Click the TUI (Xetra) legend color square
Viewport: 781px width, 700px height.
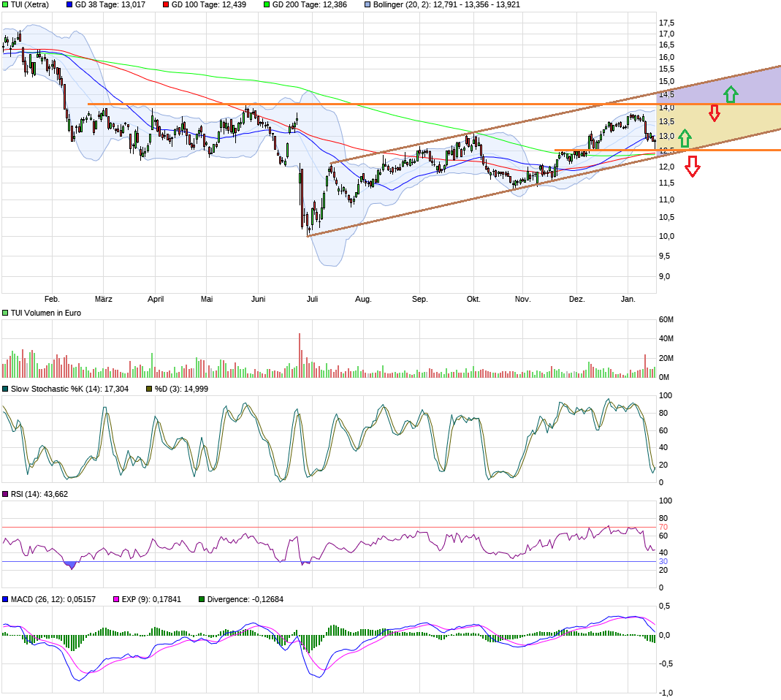point(5,4)
